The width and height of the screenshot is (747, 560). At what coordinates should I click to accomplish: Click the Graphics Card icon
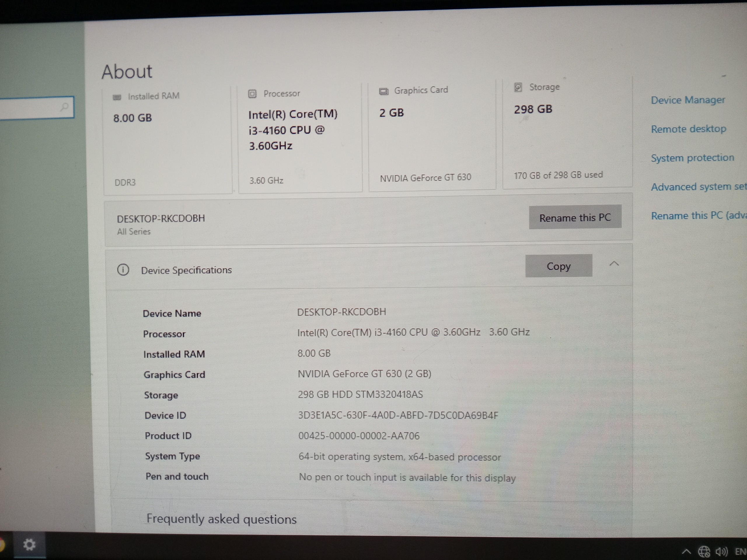pyautogui.click(x=383, y=91)
